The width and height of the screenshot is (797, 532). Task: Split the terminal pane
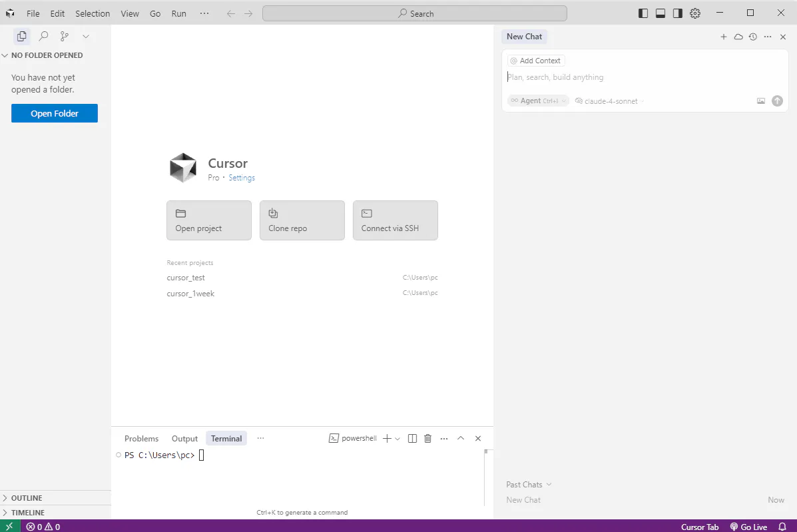[412, 439]
